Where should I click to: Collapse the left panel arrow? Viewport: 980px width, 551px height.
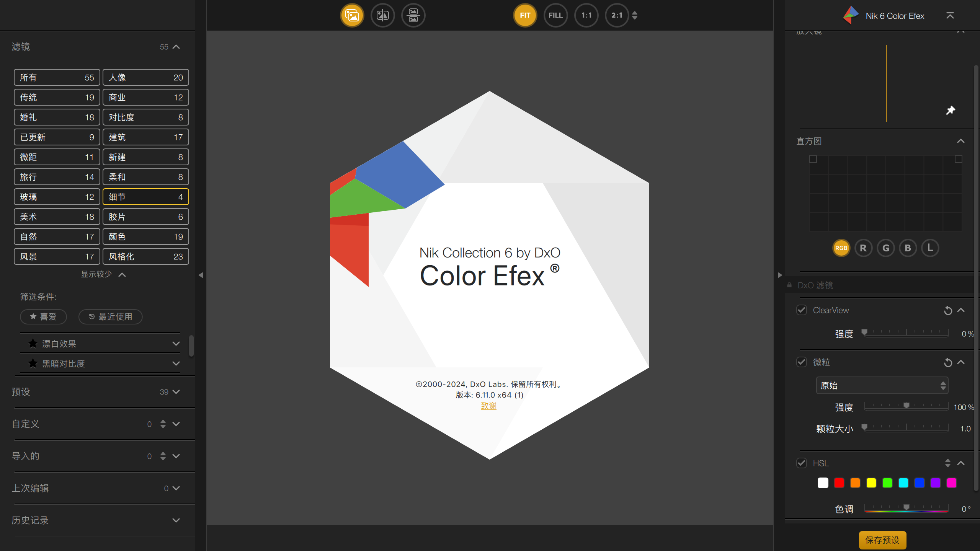click(x=201, y=275)
